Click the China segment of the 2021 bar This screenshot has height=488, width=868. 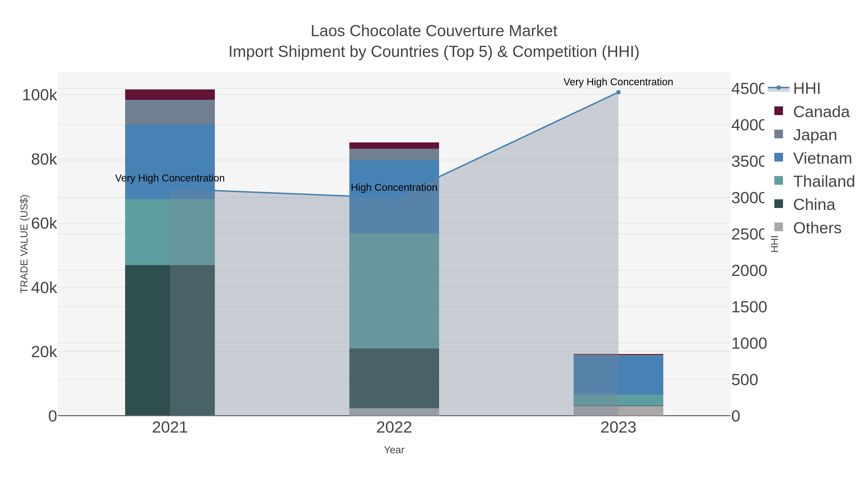coord(170,340)
